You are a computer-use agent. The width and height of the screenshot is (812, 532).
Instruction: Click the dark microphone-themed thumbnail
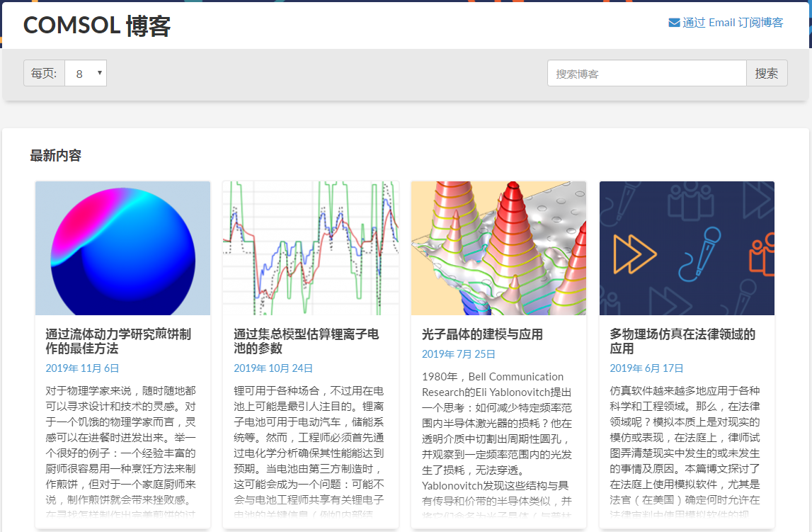pyautogui.click(x=687, y=248)
